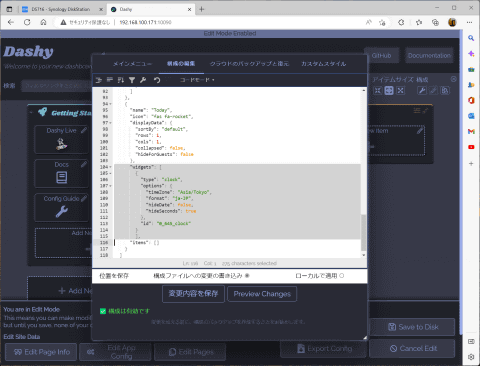480x366 pixels.
Task: Reload the page in browser
Action: tap(27, 22)
